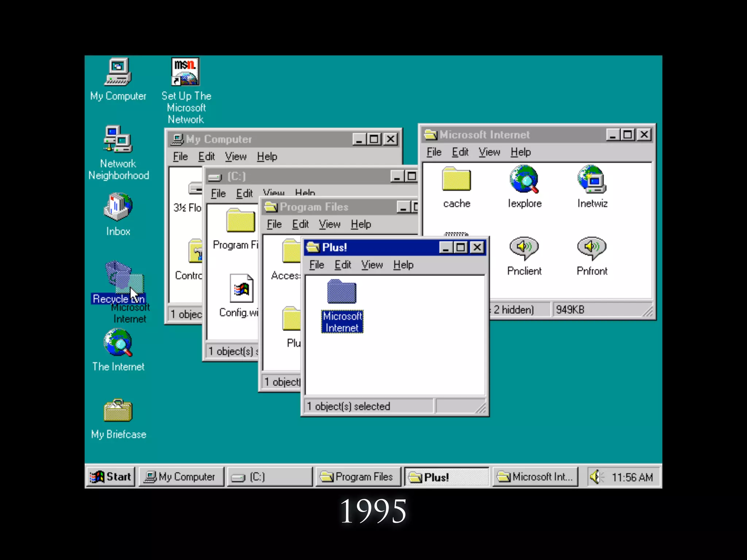Switch to (C:) taskbar button
Screen dimensions: 747x560
[x=270, y=477]
